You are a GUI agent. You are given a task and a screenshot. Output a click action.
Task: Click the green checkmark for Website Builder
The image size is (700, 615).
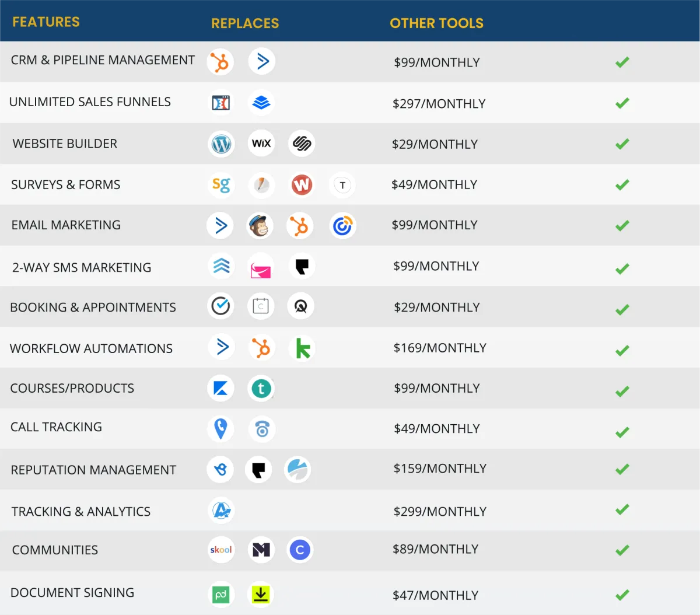(622, 144)
